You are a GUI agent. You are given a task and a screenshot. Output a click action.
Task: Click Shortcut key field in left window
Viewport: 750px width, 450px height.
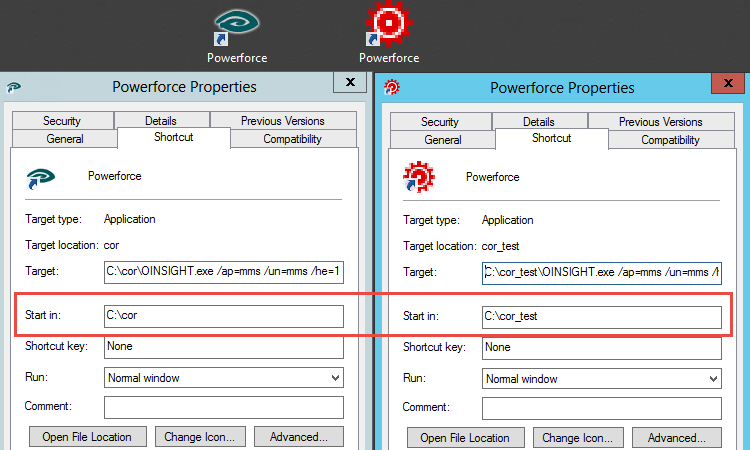[x=224, y=347]
